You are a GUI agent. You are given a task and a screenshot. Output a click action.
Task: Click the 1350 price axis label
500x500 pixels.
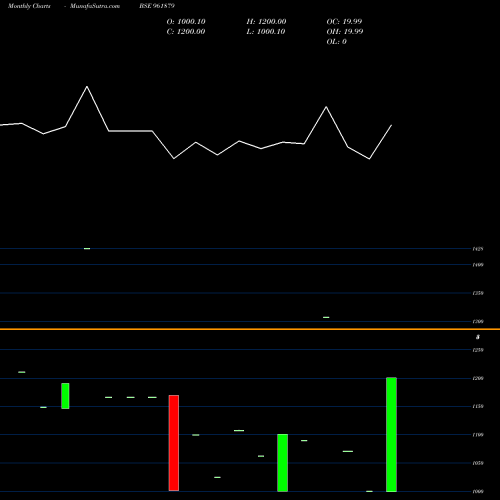click(x=478, y=293)
